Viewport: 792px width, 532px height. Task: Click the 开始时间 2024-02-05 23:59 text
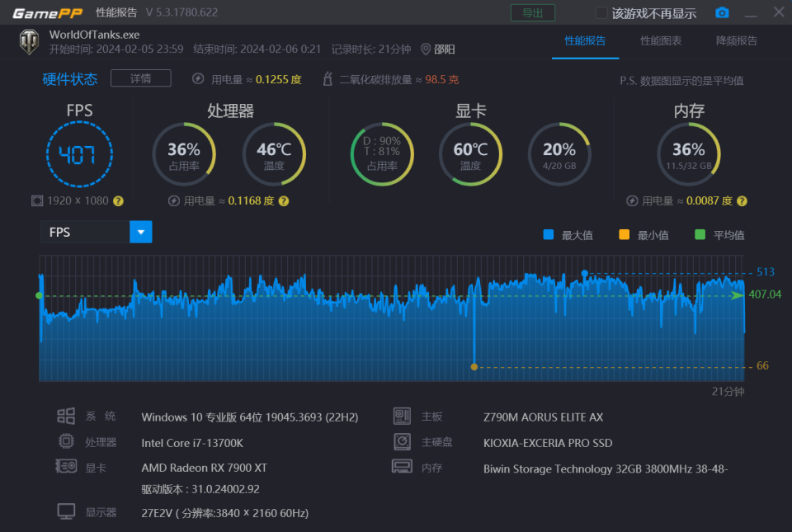(x=116, y=49)
